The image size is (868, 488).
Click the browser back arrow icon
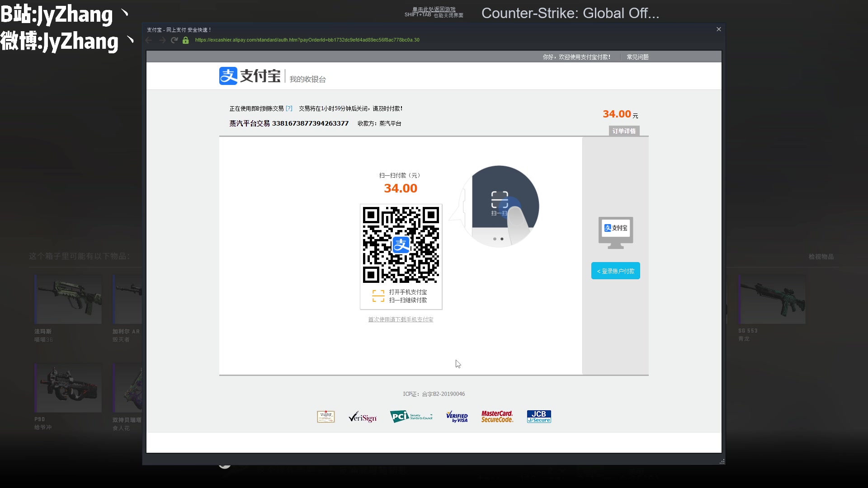click(x=149, y=40)
